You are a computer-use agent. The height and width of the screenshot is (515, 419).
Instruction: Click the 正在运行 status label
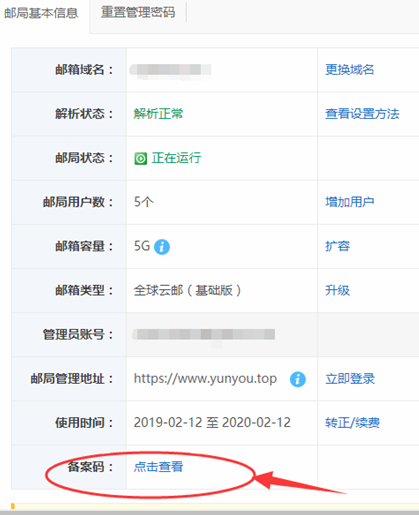pos(176,158)
